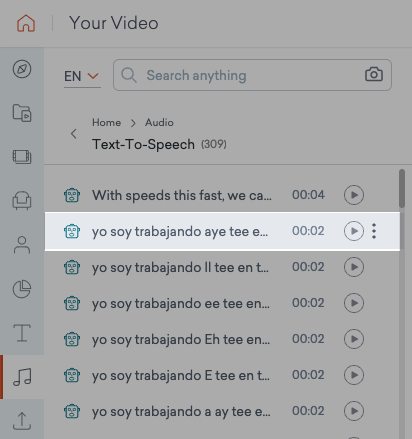The width and height of the screenshot is (412, 439).
Task: Open the characters person icon
Action: click(x=22, y=245)
